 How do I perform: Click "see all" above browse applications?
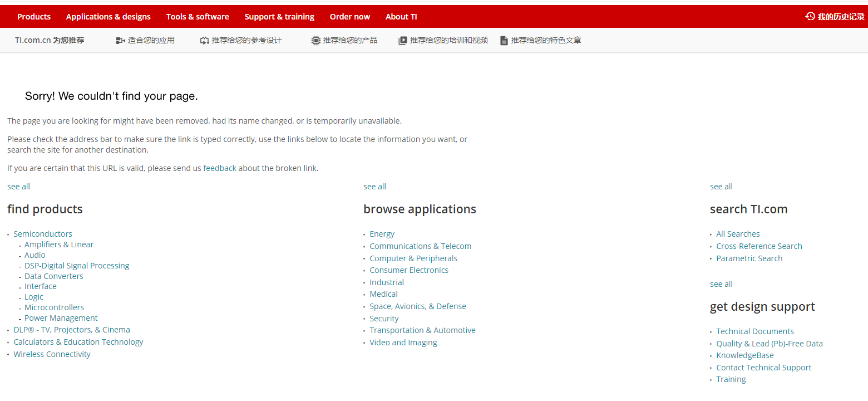coord(374,187)
